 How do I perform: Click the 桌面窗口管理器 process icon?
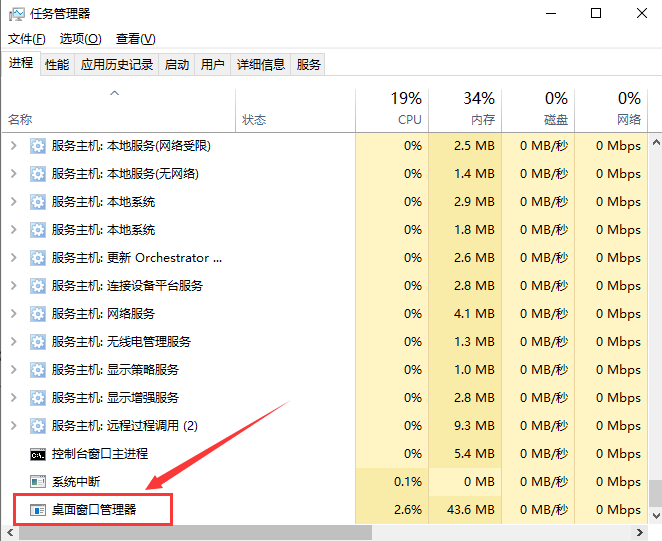coord(38,510)
